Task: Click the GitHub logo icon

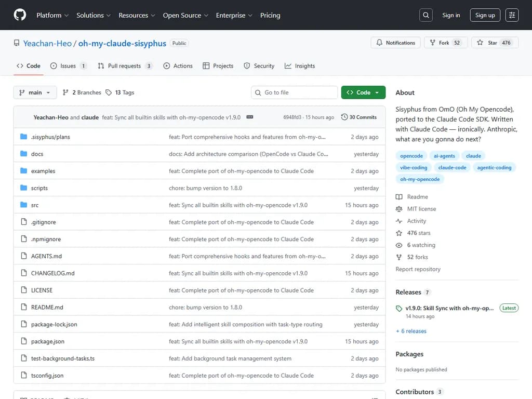Action: pyautogui.click(x=20, y=15)
